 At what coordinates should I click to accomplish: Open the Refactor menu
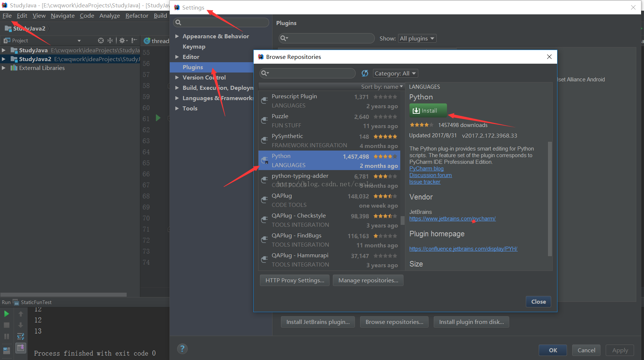pos(137,15)
